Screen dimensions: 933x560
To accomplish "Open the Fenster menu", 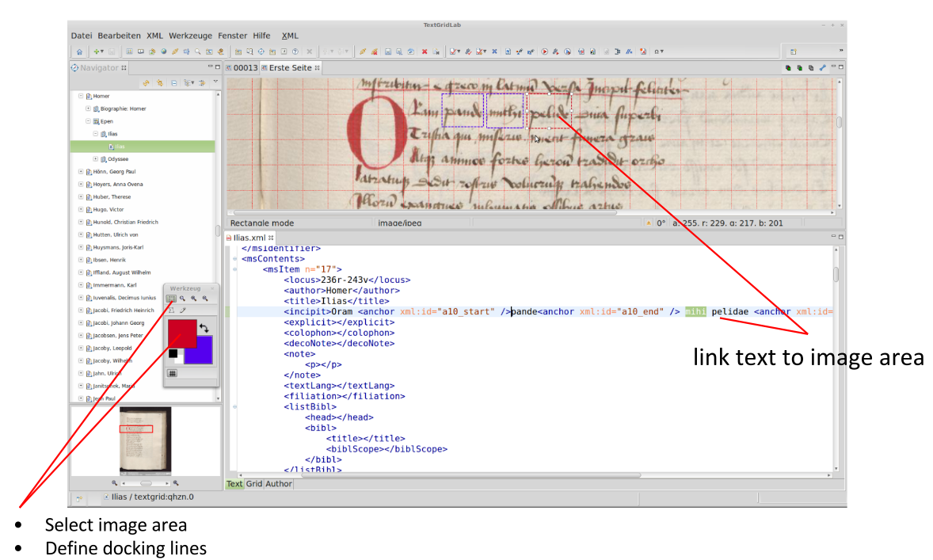I will 232,36.
